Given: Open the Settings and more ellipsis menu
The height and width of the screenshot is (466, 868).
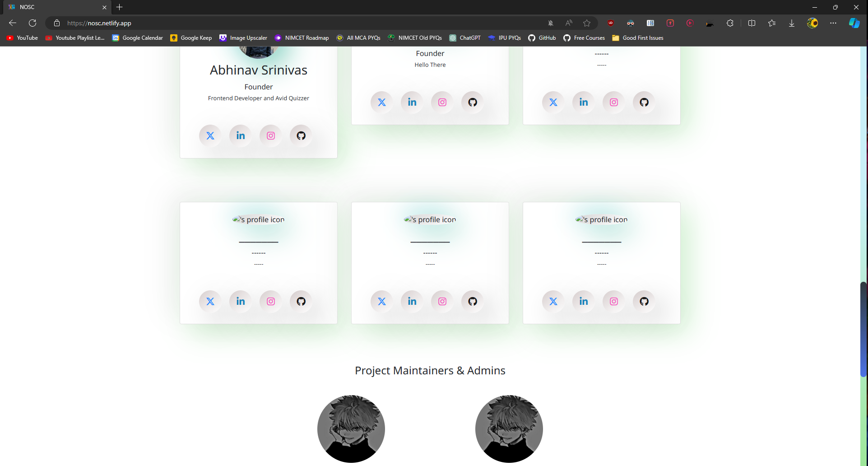Looking at the screenshot, I should tap(834, 23).
